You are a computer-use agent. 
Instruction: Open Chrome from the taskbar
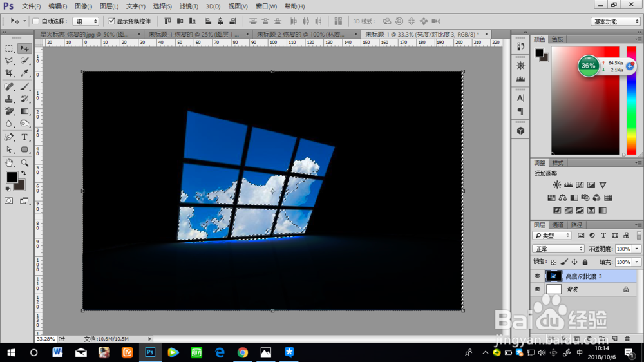pyautogui.click(x=242, y=352)
